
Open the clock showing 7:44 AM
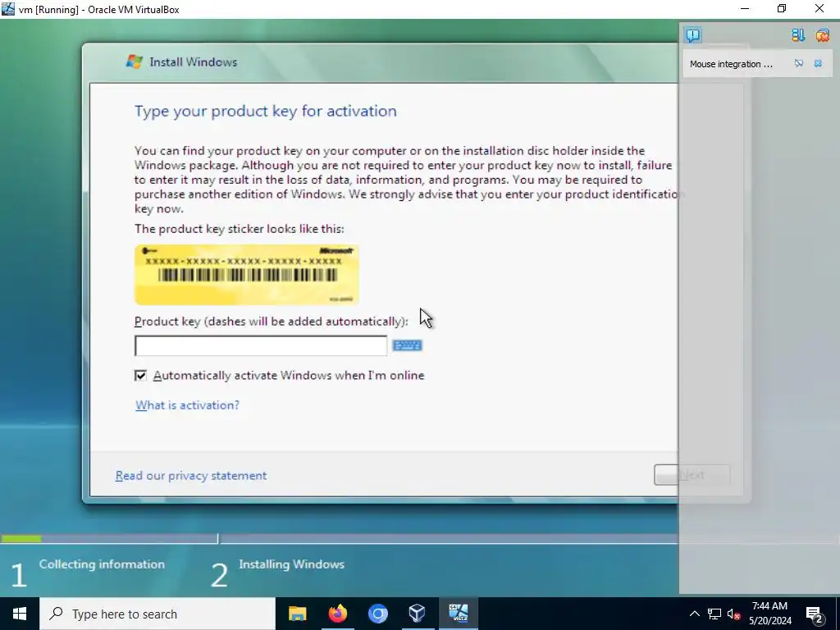pyautogui.click(x=769, y=614)
